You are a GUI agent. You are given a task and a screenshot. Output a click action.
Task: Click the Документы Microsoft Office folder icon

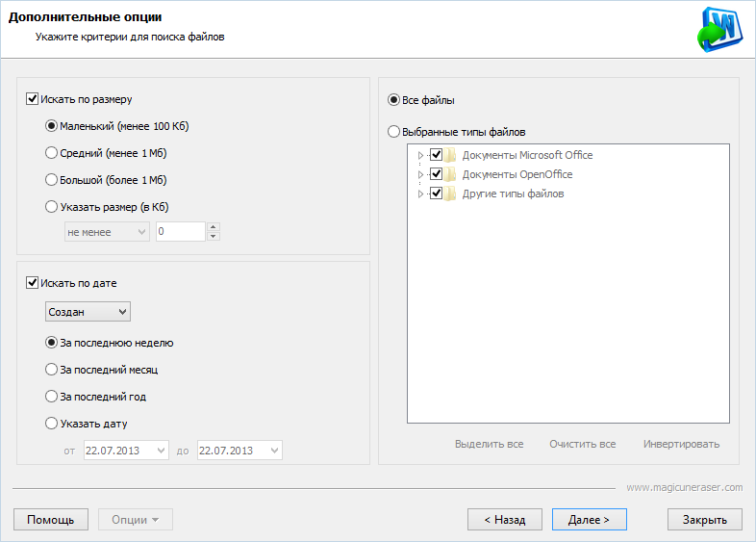tap(450, 155)
